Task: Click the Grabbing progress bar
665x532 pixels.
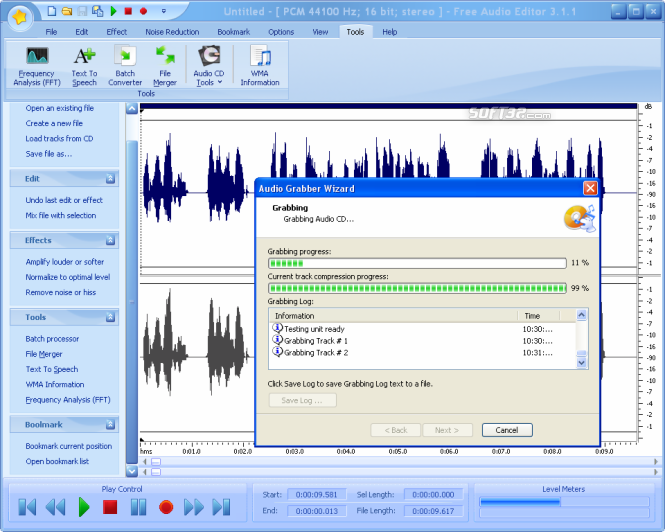Action: pos(417,263)
